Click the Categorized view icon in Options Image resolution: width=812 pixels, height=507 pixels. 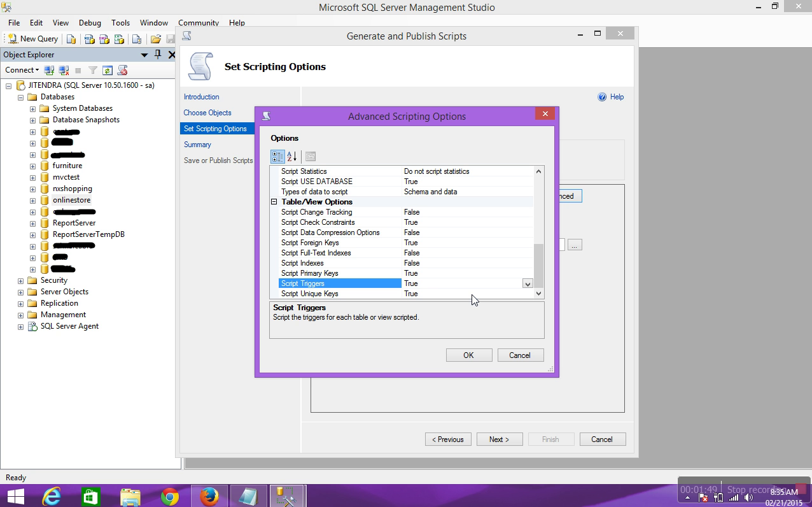pyautogui.click(x=277, y=156)
